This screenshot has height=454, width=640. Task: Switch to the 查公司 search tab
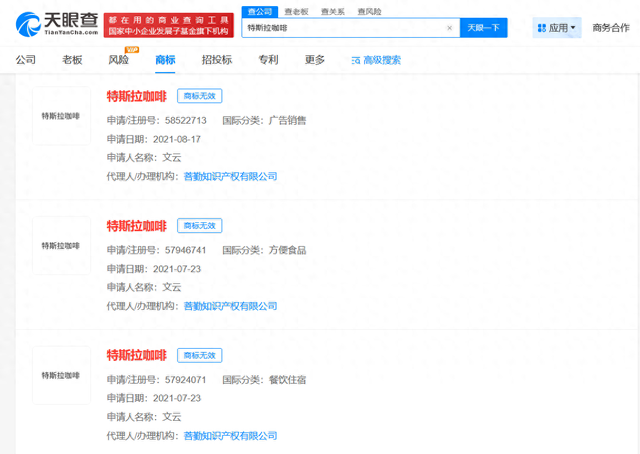coord(260,12)
